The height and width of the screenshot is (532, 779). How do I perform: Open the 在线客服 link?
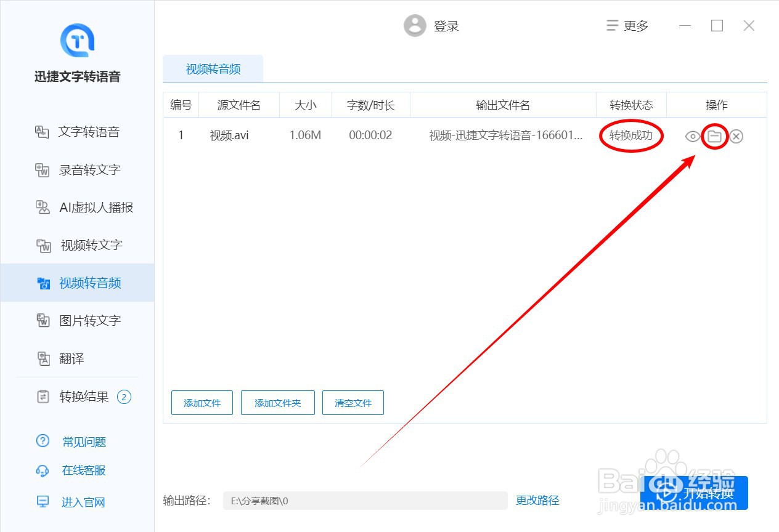[x=84, y=470]
